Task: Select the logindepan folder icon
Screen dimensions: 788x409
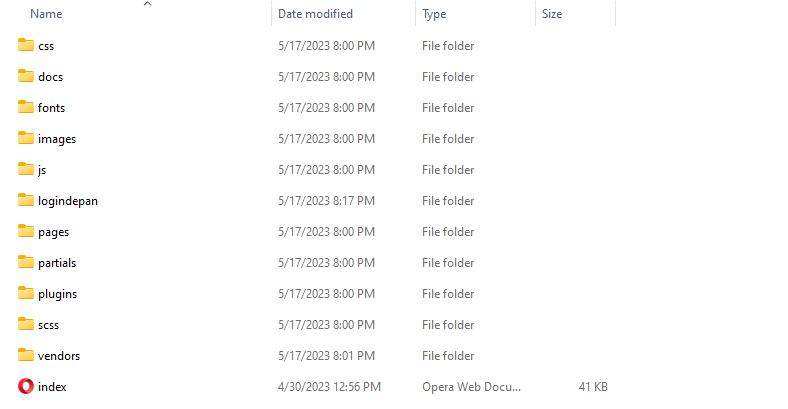Action: pyautogui.click(x=26, y=200)
